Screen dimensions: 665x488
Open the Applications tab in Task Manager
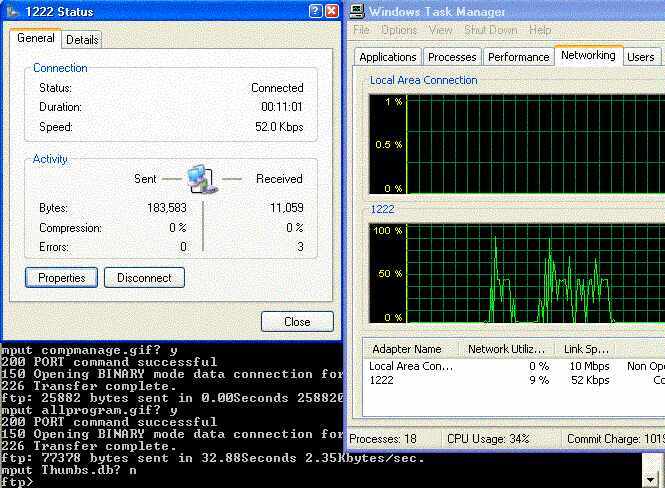(x=388, y=57)
